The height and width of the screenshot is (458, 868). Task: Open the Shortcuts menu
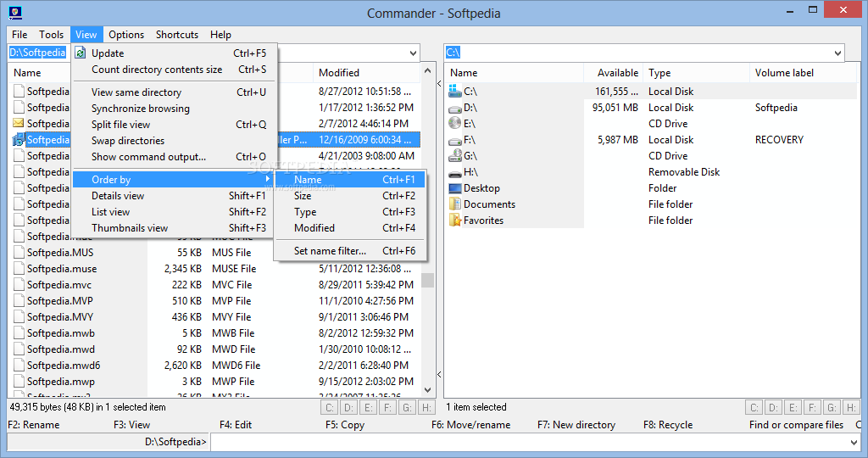177,34
